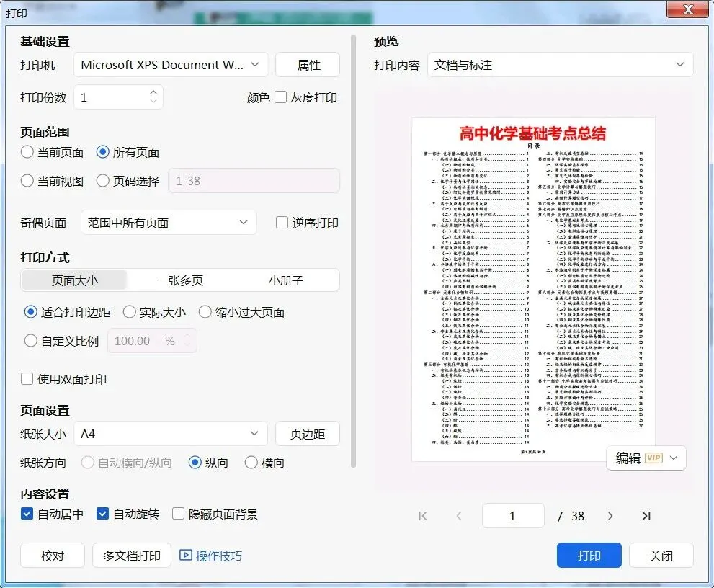714x588 pixels.
Task: Select 适合打印边距 option
Action: coord(30,312)
